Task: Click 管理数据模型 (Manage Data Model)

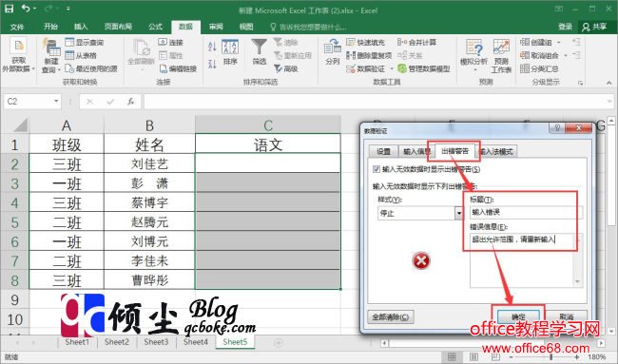Action: pos(424,68)
